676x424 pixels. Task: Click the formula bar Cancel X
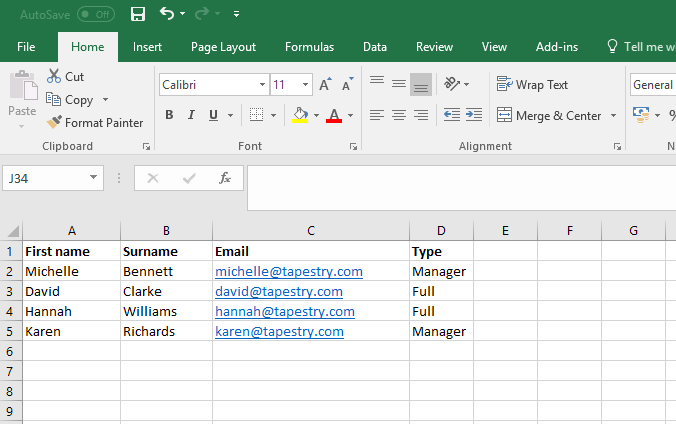[x=153, y=178]
